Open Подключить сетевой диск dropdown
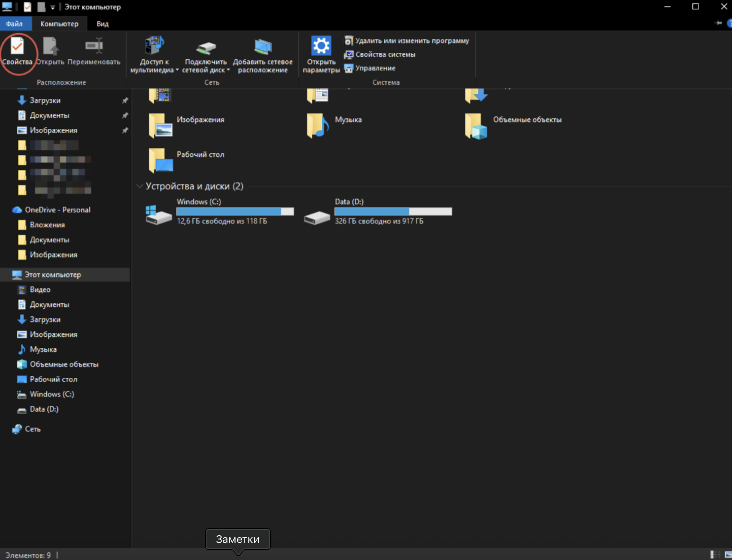This screenshot has height=560, width=732. (x=228, y=70)
